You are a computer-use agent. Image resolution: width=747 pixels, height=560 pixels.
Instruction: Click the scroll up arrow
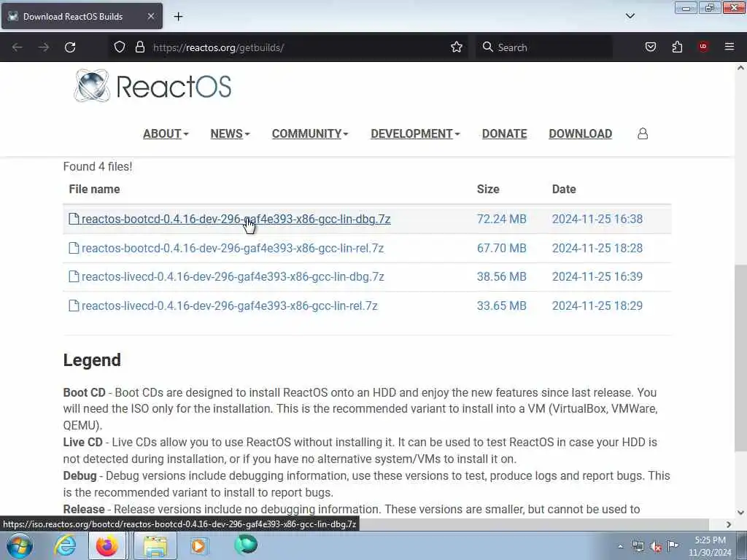(740, 68)
